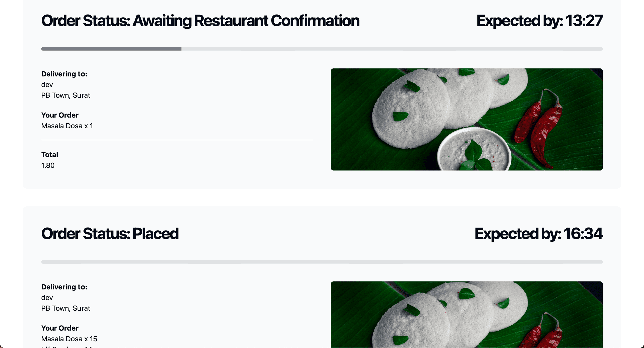Viewport: 644px width, 348px height.
Task: Click second order's 'PB Town, Surat' address
Action: (66, 308)
